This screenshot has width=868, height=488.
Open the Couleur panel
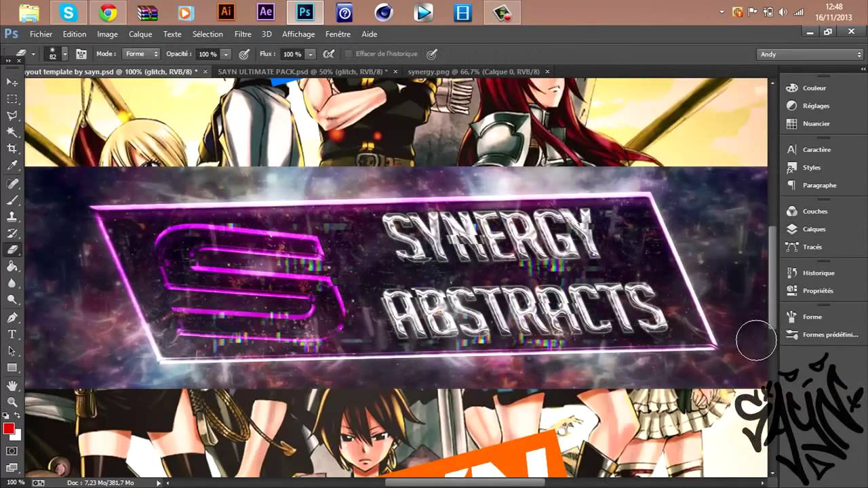tap(814, 87)
